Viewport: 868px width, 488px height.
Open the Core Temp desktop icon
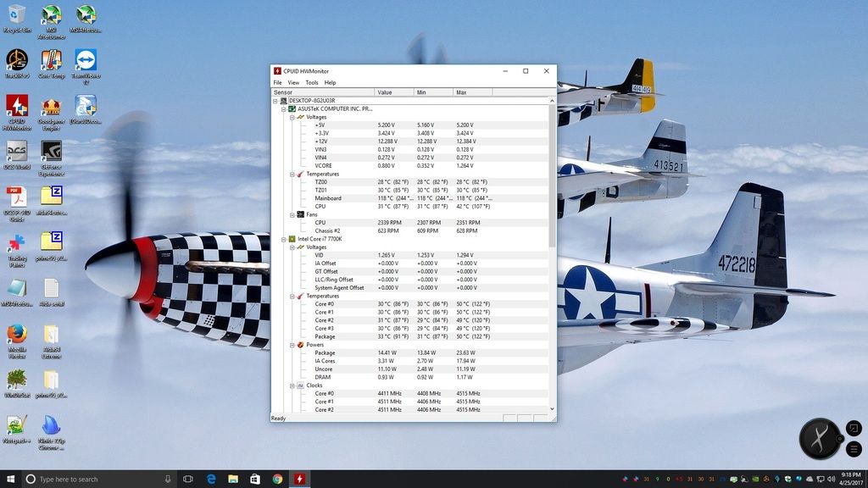(51, 61)
